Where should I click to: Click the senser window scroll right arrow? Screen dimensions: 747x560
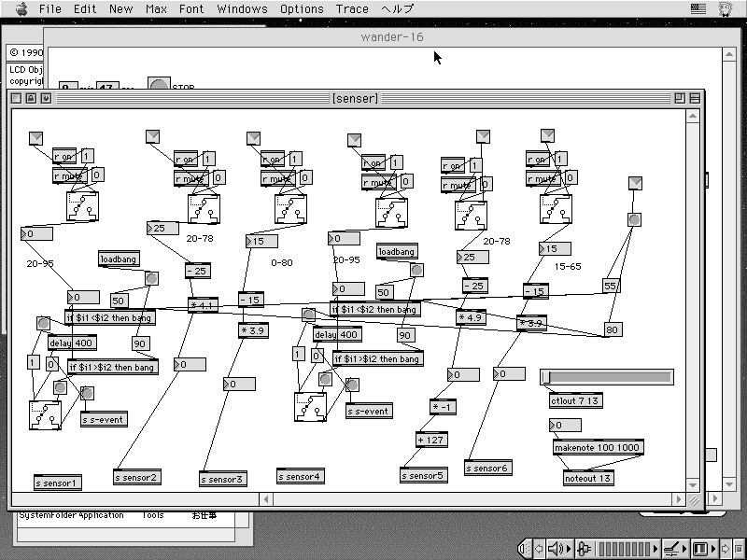[678, 499]
